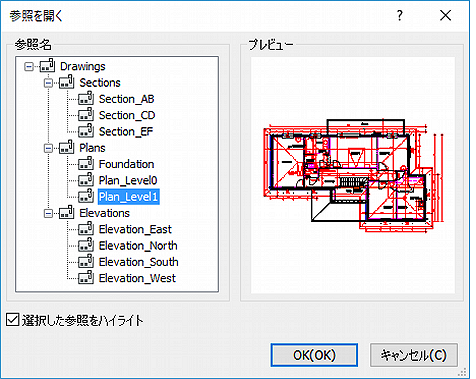Click the Plan_Level1 reference icon

[x=86, y=196]
